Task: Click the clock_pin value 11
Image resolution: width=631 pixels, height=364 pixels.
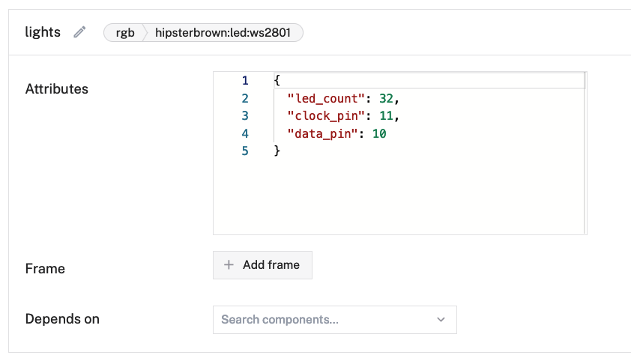Action: coord(386,116)
